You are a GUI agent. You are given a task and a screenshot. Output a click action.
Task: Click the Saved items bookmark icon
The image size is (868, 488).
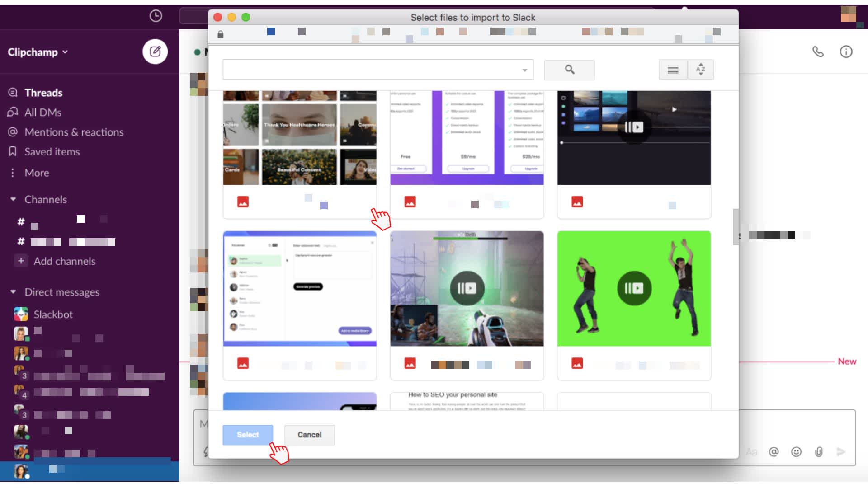[x=13, y=151]
